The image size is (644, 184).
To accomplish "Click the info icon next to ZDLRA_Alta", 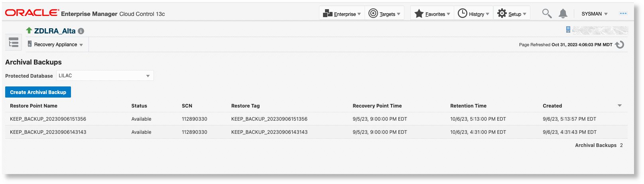I will pos(81,31).
